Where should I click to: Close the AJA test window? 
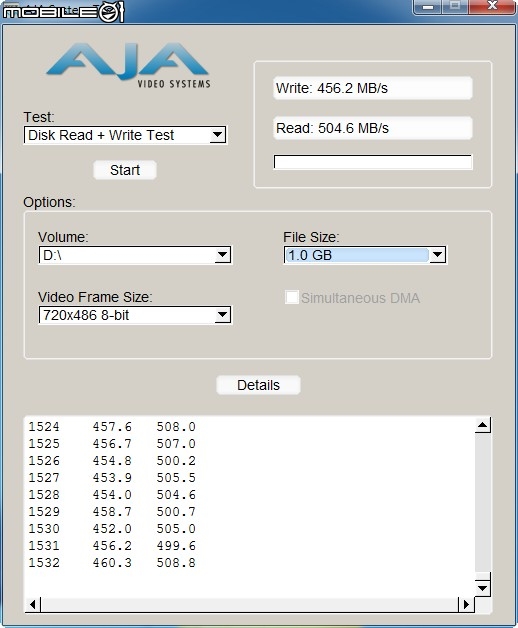coord(492,6)
